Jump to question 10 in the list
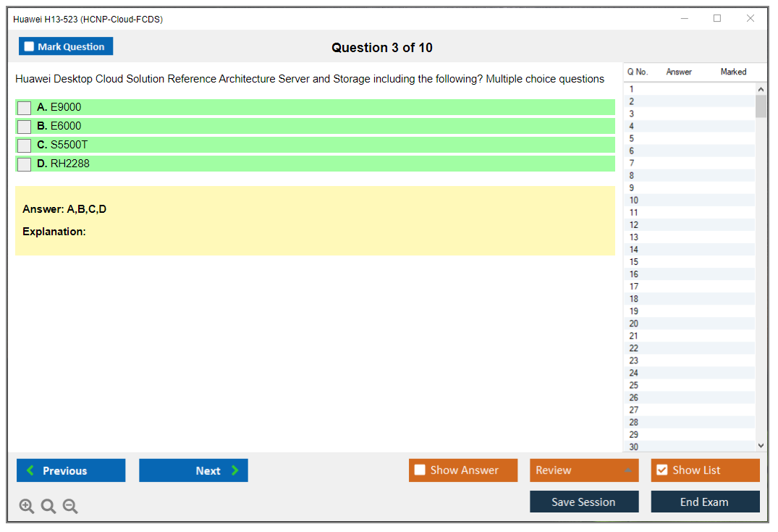The width and height of the screenshot is (778, 532). [634, 200]
